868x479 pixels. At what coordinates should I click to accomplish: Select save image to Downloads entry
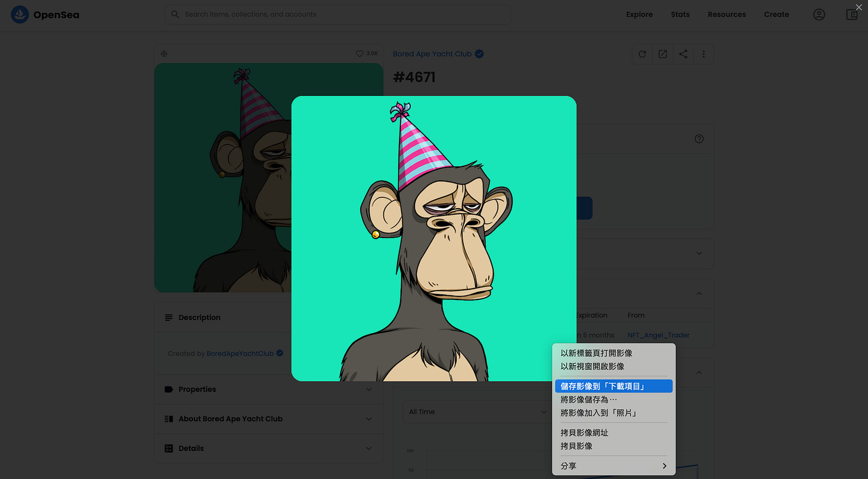click(x=613, y=387)
